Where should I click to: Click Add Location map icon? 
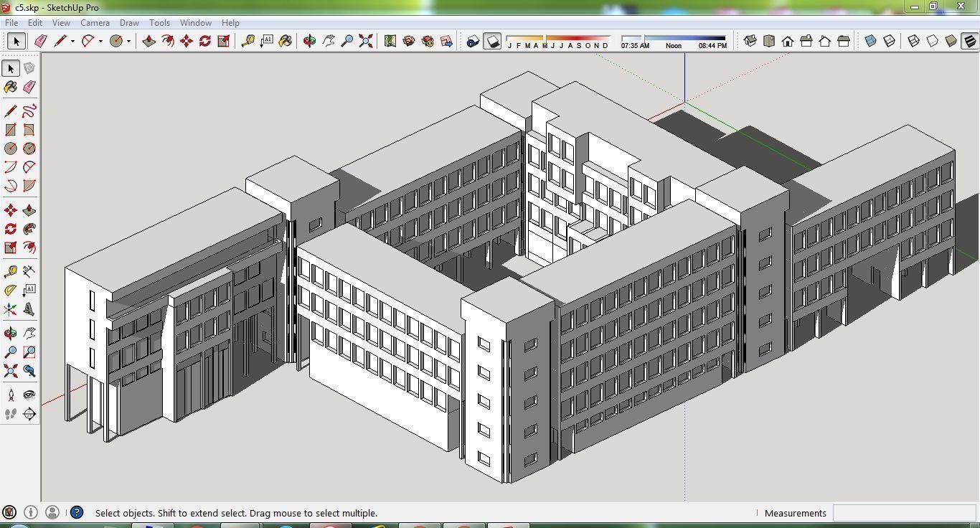[x=390, y=41]
